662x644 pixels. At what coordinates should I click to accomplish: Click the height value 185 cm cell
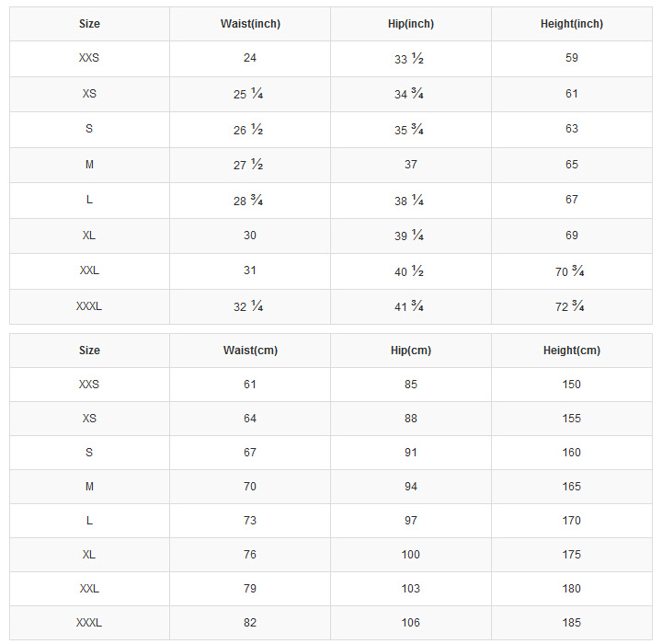click(572, 623)
